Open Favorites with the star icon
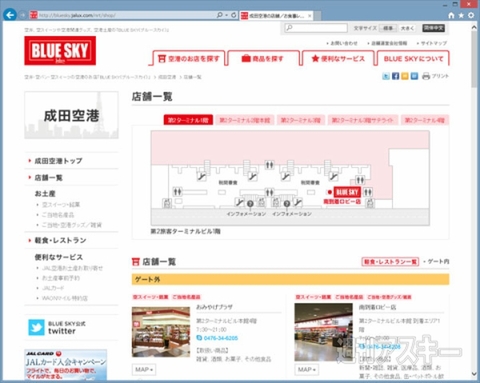The height and width of the screenshot is (383, 480). click(461, 15)
